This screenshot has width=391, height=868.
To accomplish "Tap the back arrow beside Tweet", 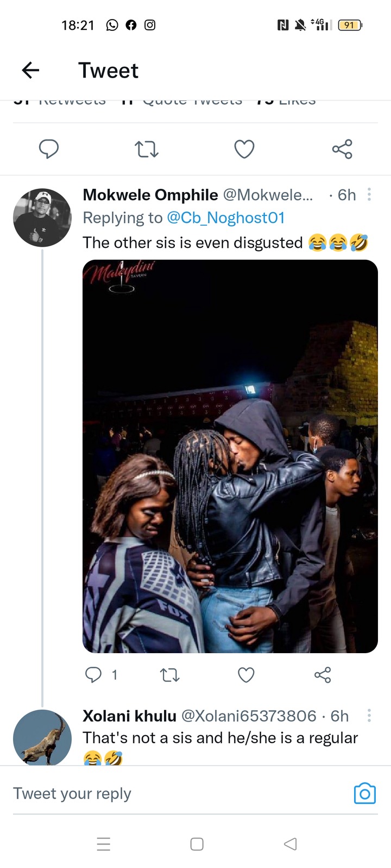I will click(x=31, y=70).
